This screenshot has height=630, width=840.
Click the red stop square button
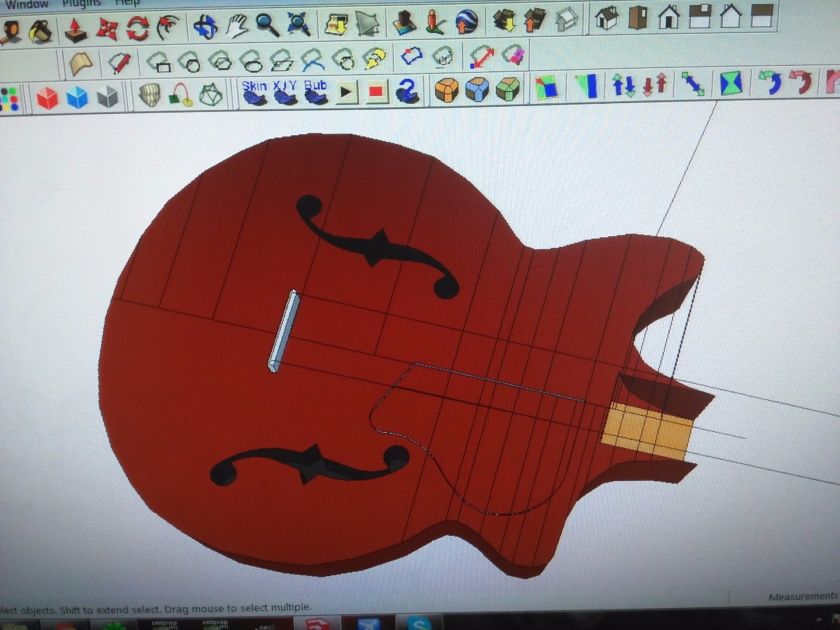pos(376,91)
